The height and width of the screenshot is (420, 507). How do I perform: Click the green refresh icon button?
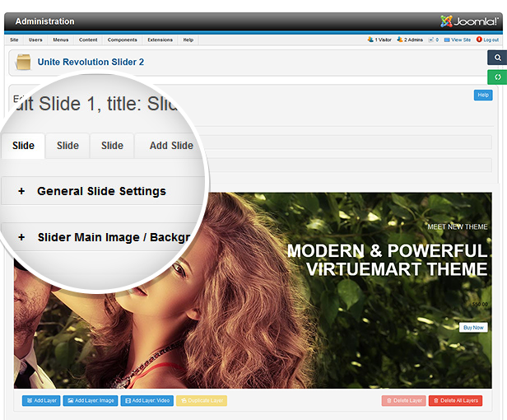pyautogui.click(x=496, y=77)
